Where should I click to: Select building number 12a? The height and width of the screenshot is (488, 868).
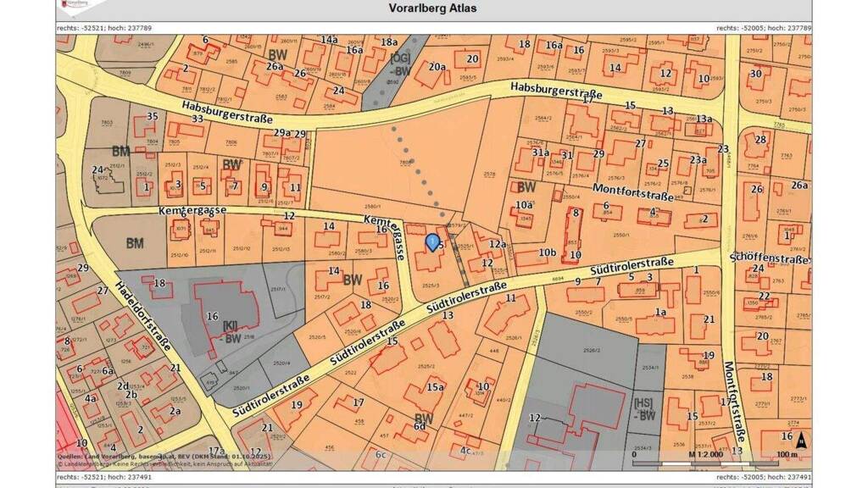[498, 244]
